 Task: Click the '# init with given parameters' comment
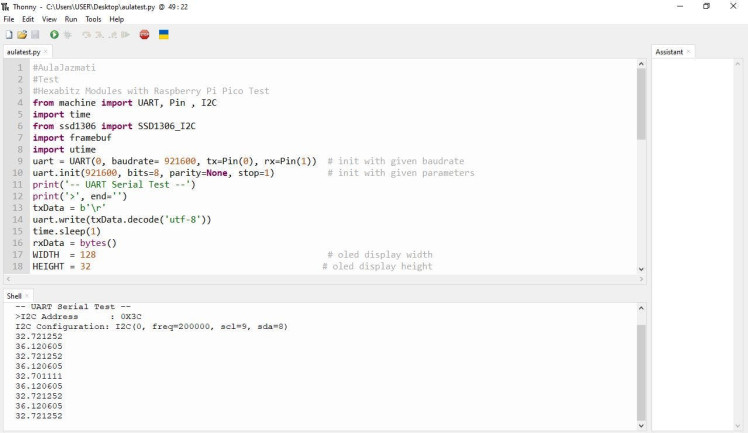click(x=401, y=173)
